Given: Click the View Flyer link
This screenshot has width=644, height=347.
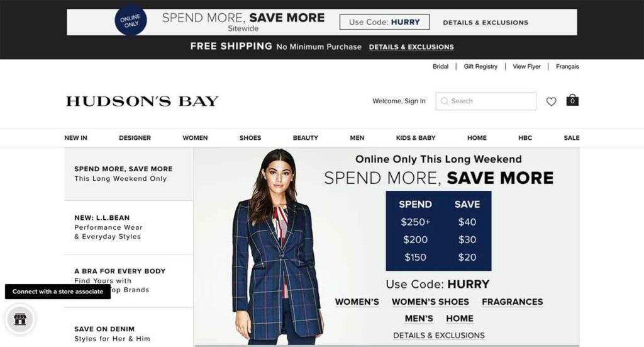Looking at the screenshot, I should (x=526, y=67).
